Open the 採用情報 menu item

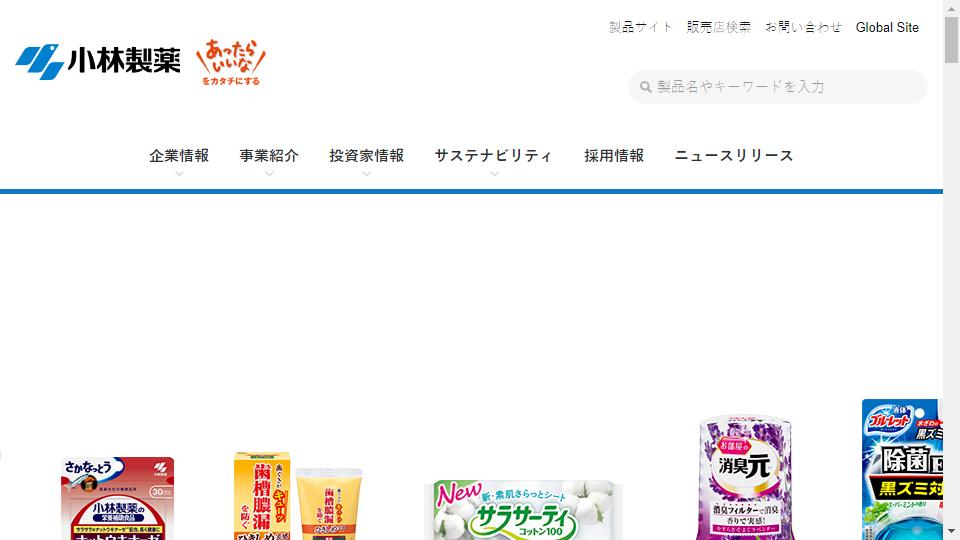pyautogui.click(x=613, y=156)
